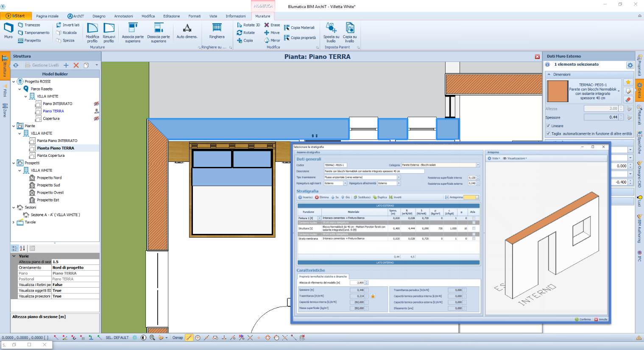Add a new level with plus icon
The height and width of the screenshot is (350, 644).
click(66, 65)
